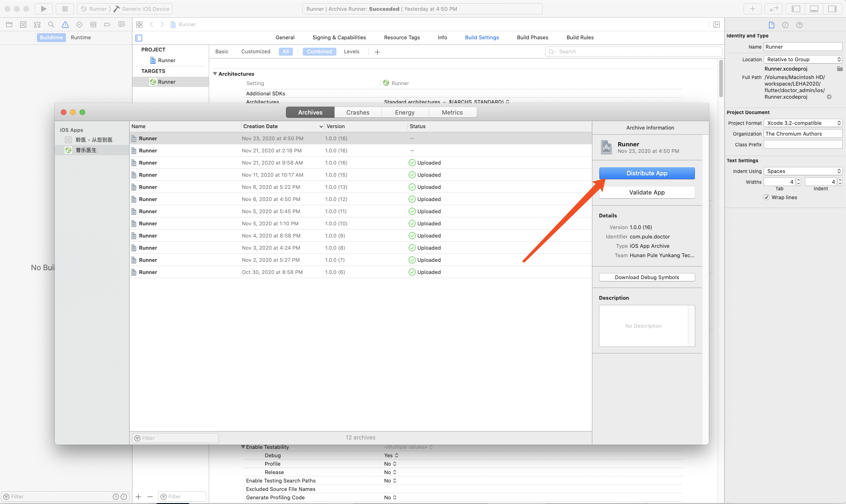Go forward with the editor's right chevron
The height and width of the screenshot is (504, 846).
162,24
